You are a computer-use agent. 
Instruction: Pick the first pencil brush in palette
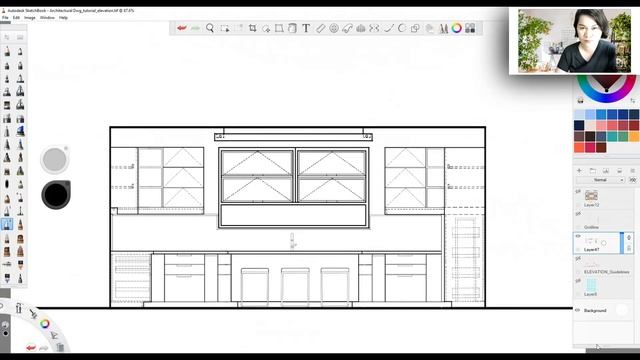7,51
